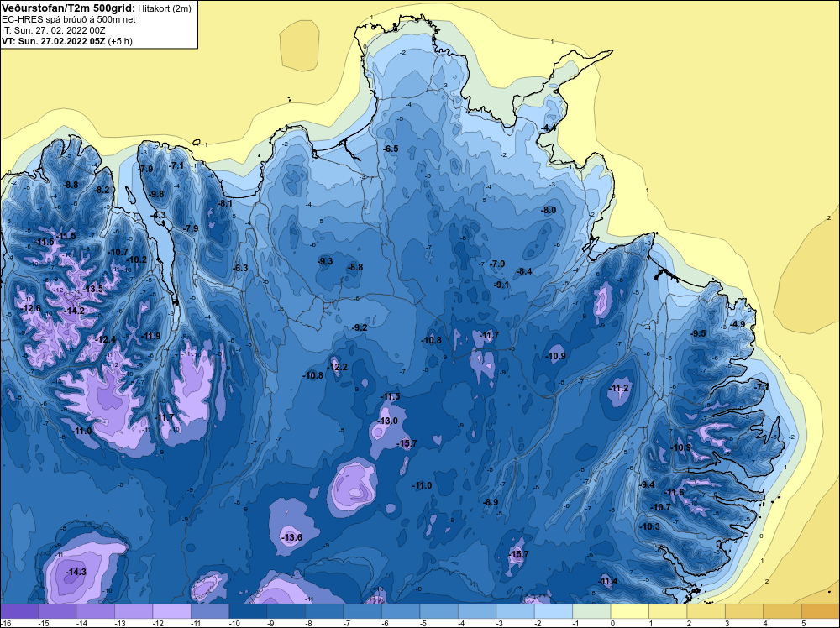Click the legend swatch between -11 and -10
The height and width of the screenshot is (628, 840).
pyautogui.click(x=210, y=611)
